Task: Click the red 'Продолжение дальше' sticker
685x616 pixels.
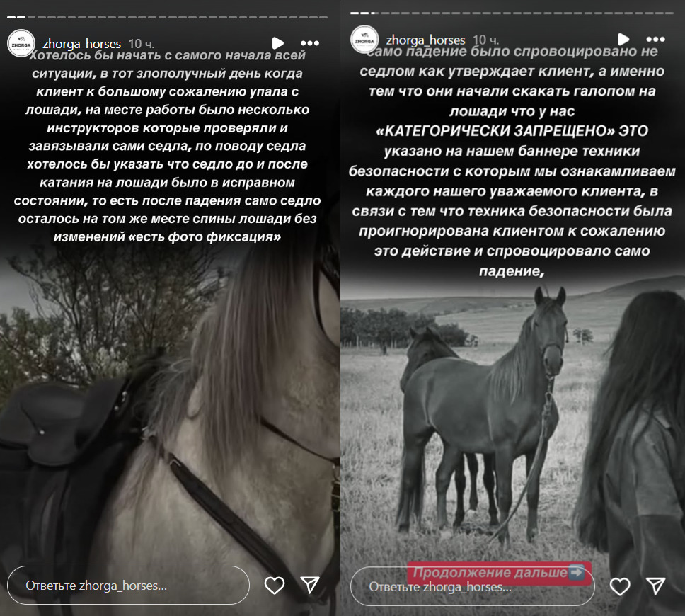Action: click(499, 572)
